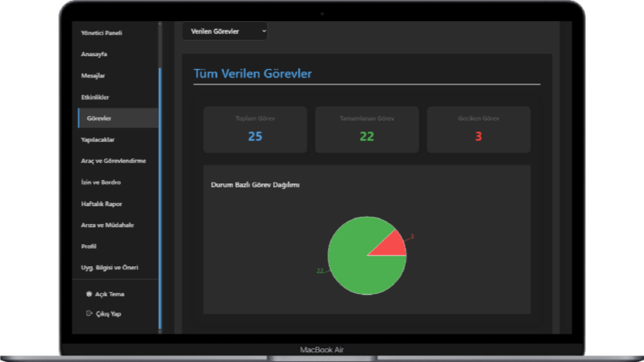Click the sun icon beside Açık Tema
Image resolution: width=644 pixels, height=362 pixels.
89,294
